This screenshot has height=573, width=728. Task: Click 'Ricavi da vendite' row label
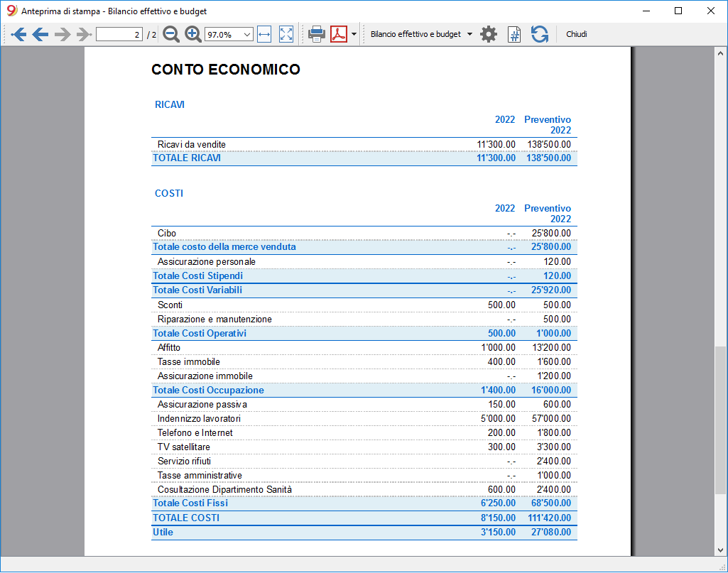point(191,144)
